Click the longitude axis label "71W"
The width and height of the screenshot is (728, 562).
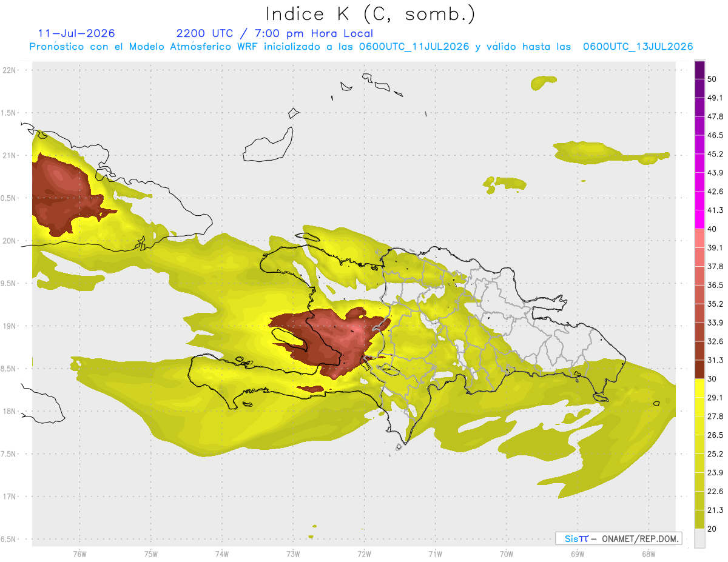[435, 554]
